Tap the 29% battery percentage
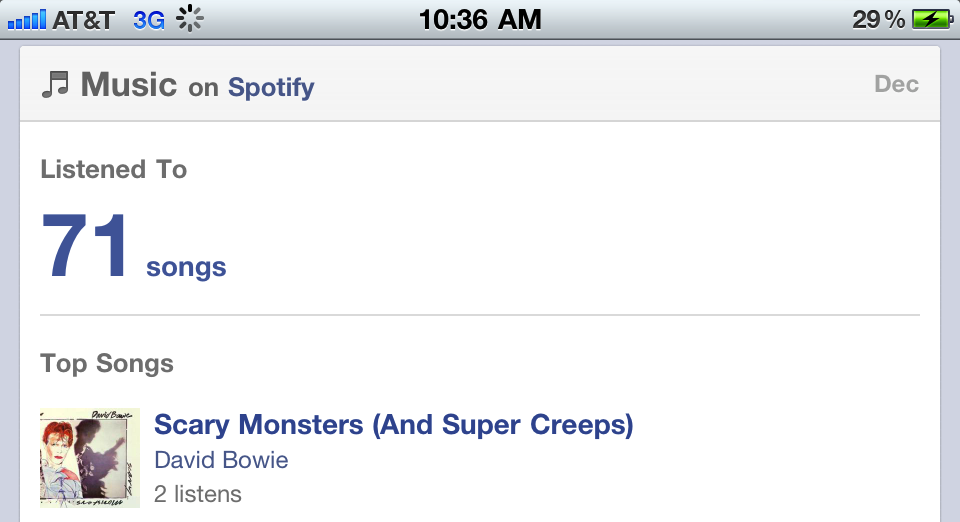 click(x=878, y=19)
